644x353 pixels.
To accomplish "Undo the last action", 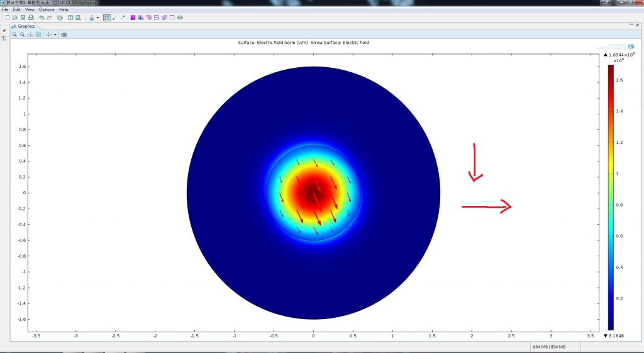I will click(x=42, y=18).
